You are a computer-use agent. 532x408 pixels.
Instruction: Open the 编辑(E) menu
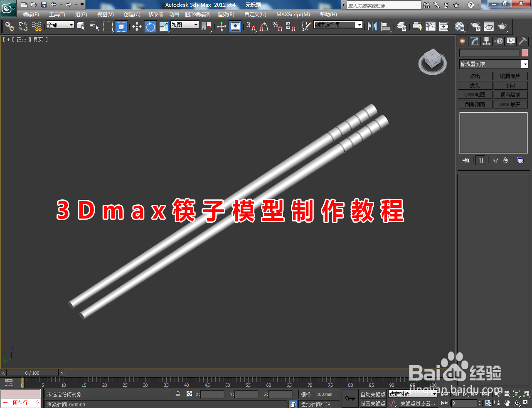pyautogui.click(x=31, y=15)
